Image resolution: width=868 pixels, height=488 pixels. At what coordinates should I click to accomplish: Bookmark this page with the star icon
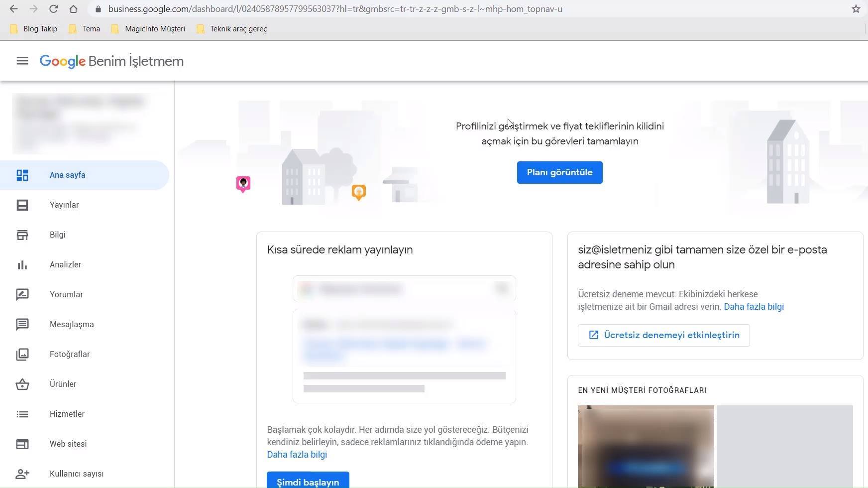coord(856,9)
